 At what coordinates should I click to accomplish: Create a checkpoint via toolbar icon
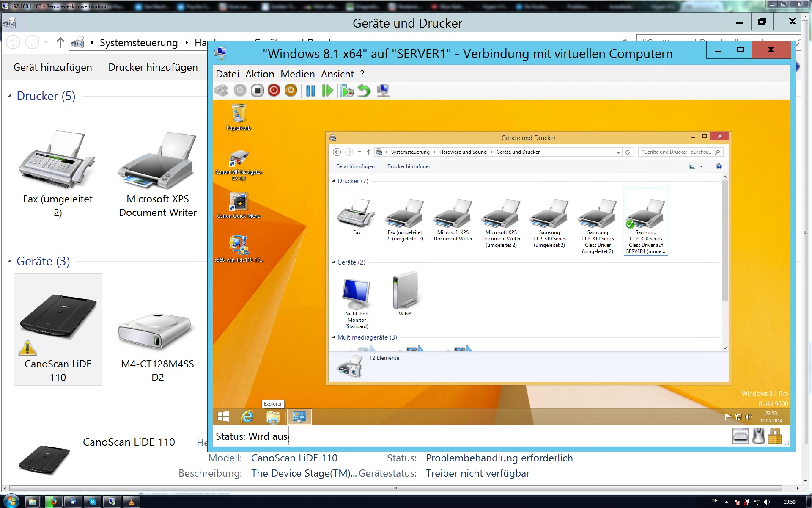347,91
